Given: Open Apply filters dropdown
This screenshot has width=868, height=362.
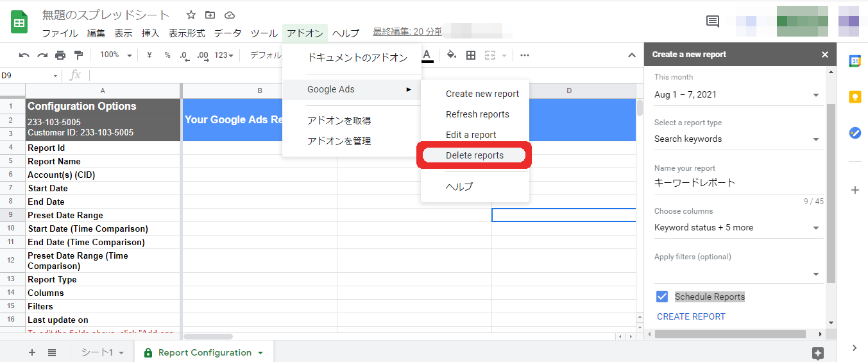Looking at the screenshot, I should click(738, 274).
